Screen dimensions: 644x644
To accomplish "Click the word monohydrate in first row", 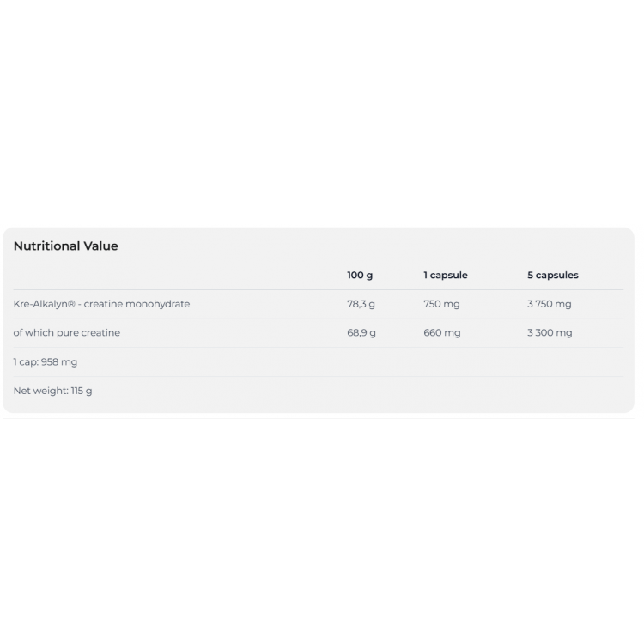I will coord(161,304).
